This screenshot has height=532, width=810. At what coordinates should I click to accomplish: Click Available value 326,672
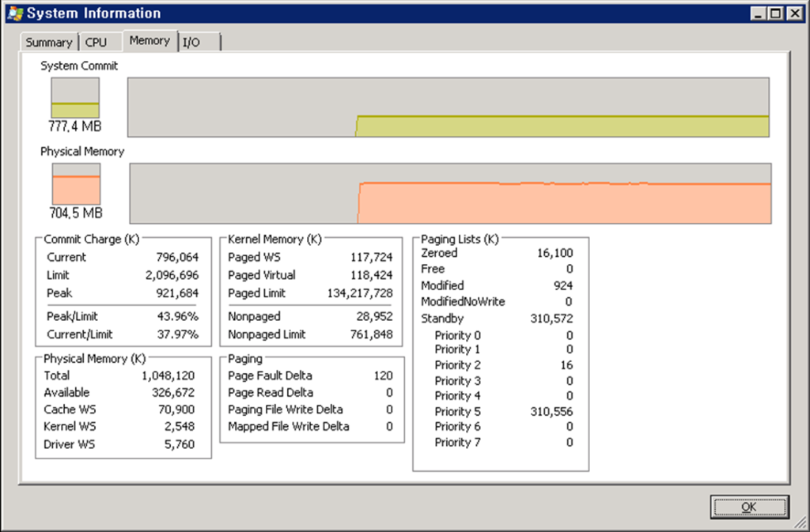pos(173,393)
